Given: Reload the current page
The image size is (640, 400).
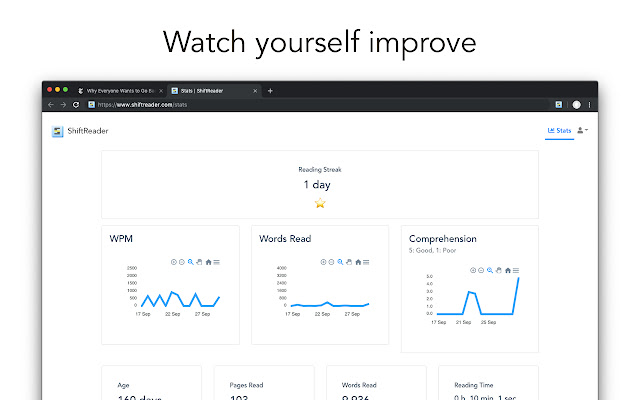Looking at the screenshot, I should [x=76, y=105].
